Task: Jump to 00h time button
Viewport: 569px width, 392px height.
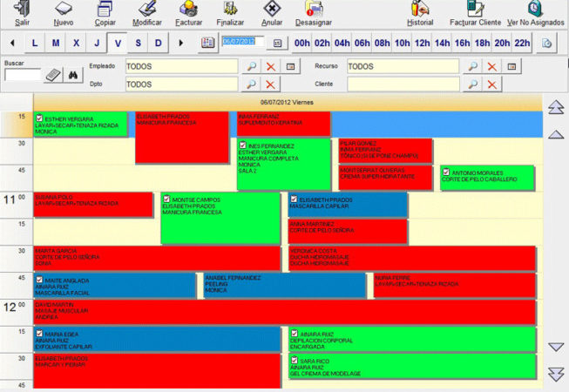Action: [301, 44]
